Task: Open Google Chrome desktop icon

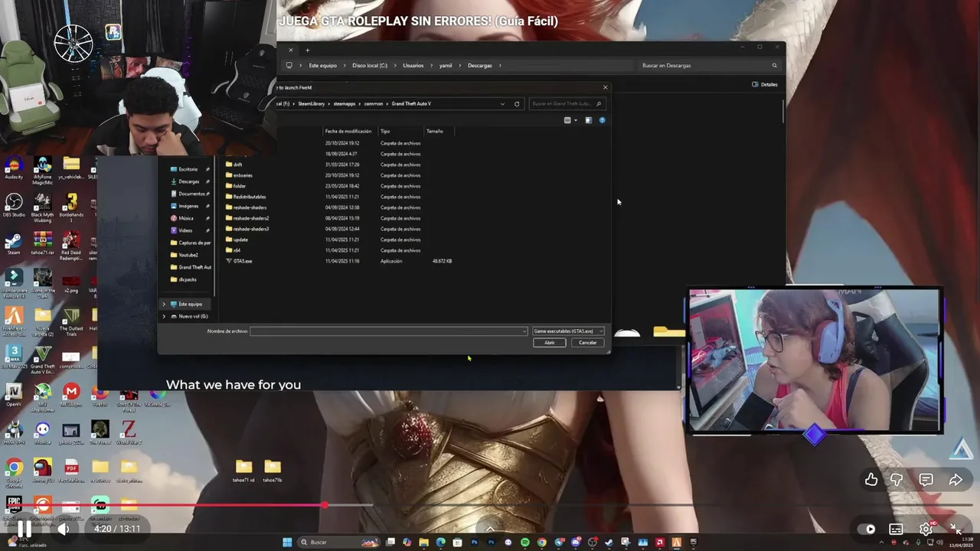Action: click(14, 471)
